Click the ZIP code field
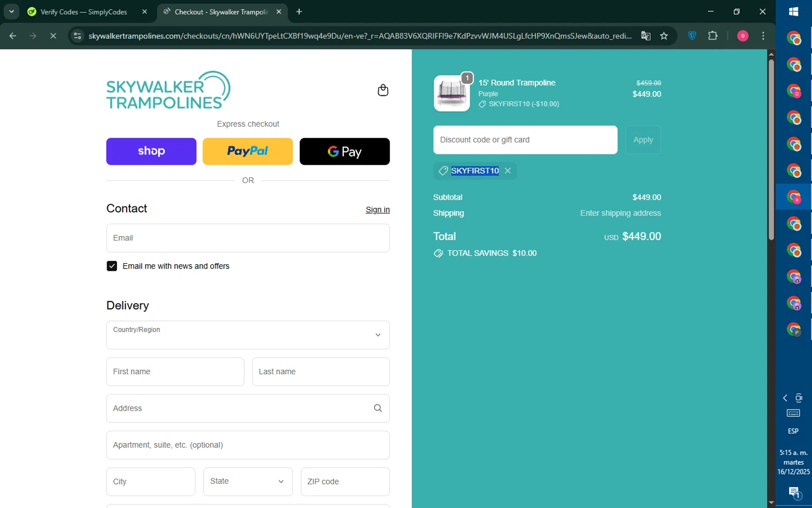 click(x=345, y=481)
